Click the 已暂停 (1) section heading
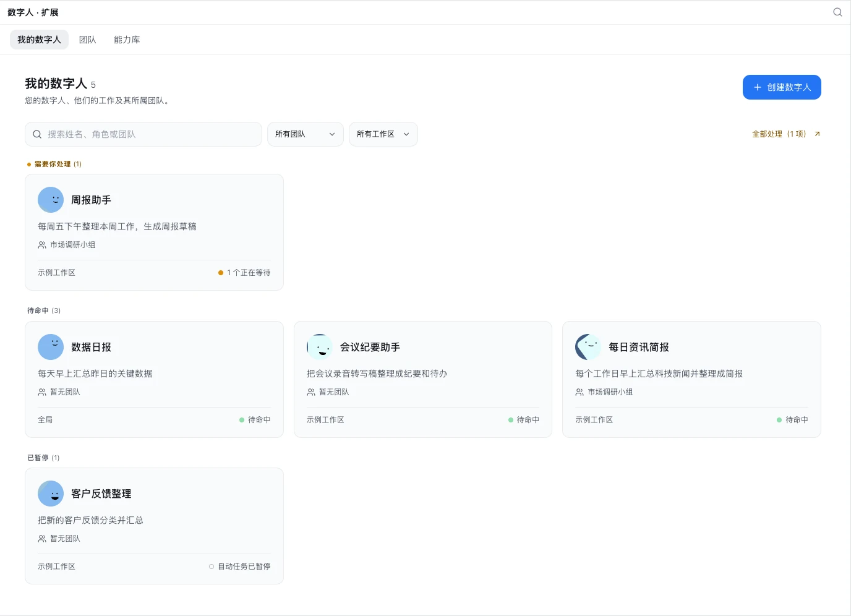This screenshot has width=851, height=616. point(43,458)
